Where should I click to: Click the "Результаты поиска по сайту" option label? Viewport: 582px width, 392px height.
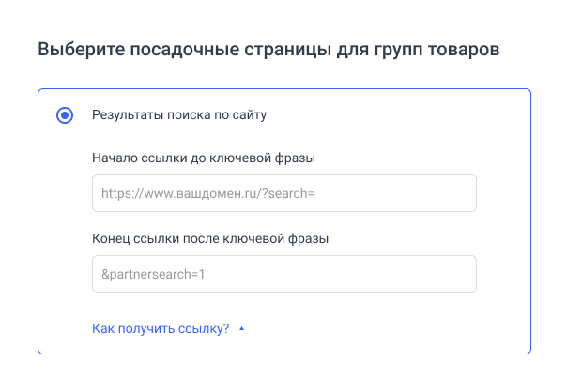tap(179, 115)
